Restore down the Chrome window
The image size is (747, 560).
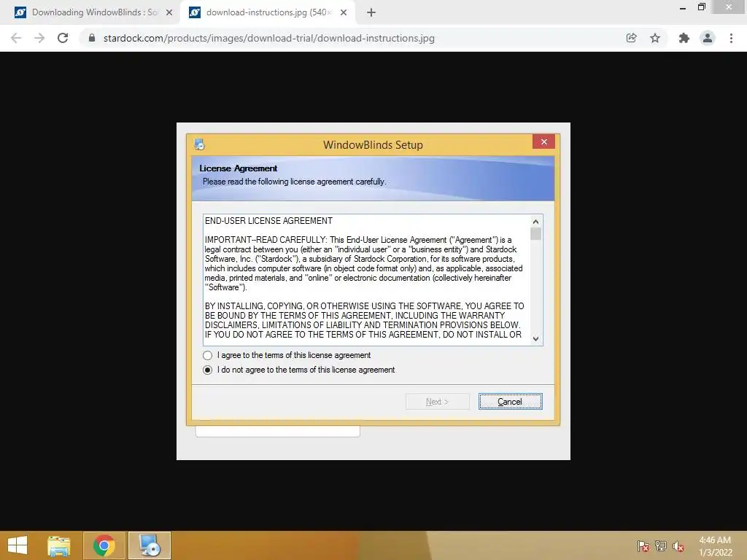click(702, 7)
